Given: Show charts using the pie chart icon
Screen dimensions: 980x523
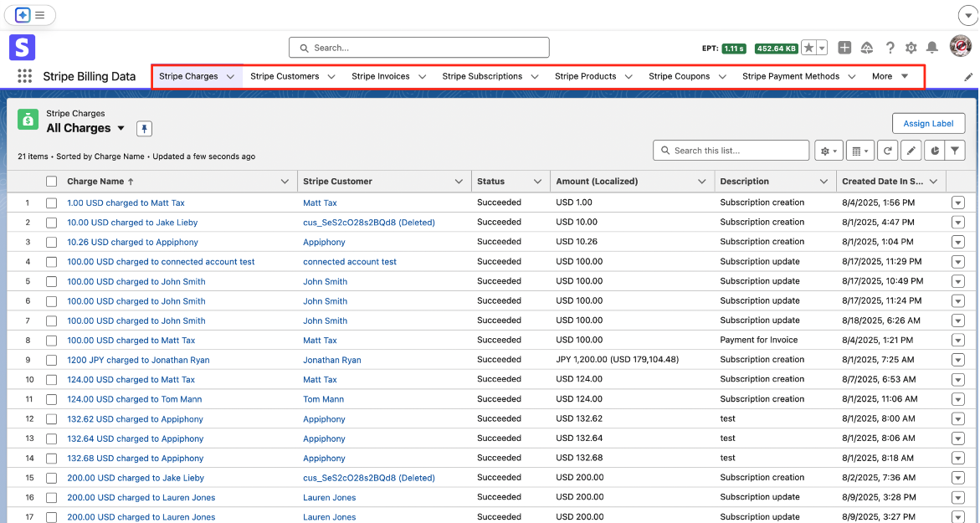Looking at the screenshot, I should (x=933, y=151).
